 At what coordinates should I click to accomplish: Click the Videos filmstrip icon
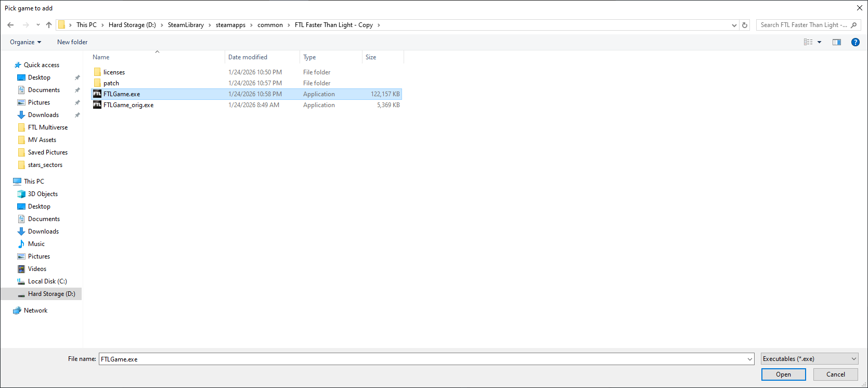(21, 269)
